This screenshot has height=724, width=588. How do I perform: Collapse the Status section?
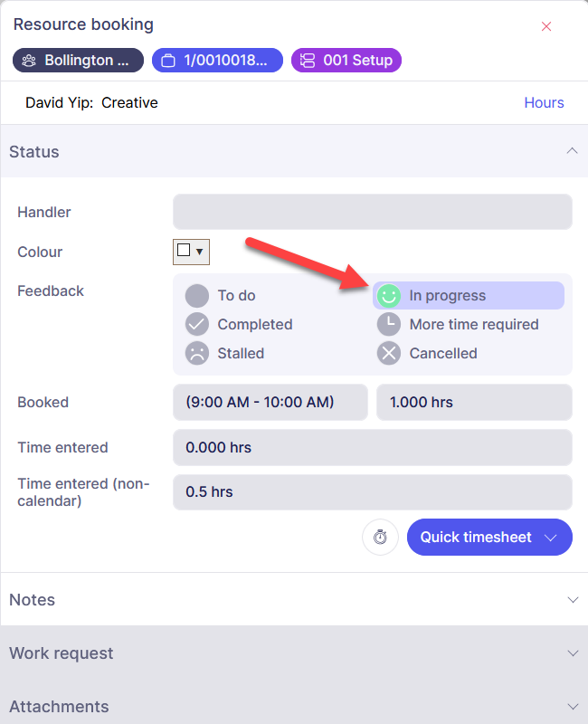tap(572, 151)
